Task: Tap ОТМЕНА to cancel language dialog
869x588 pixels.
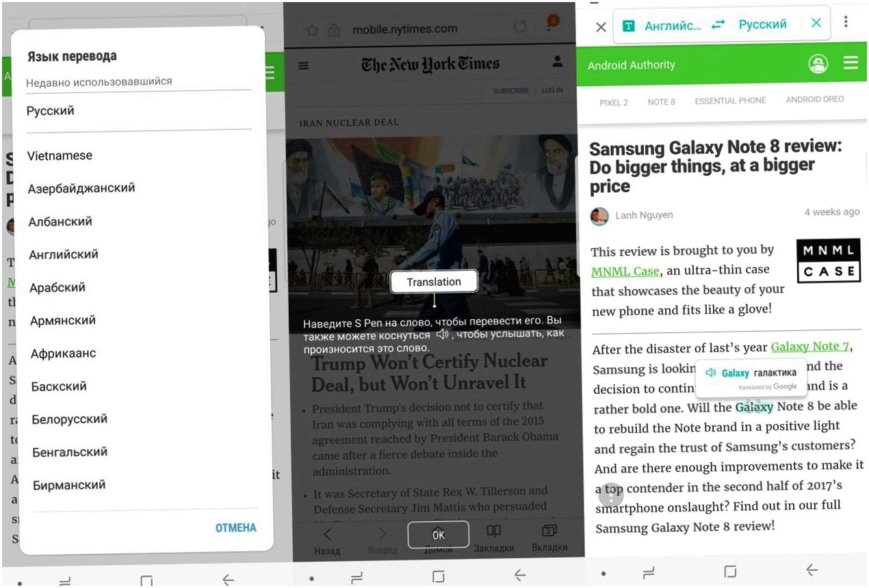Action: (235, 528)
